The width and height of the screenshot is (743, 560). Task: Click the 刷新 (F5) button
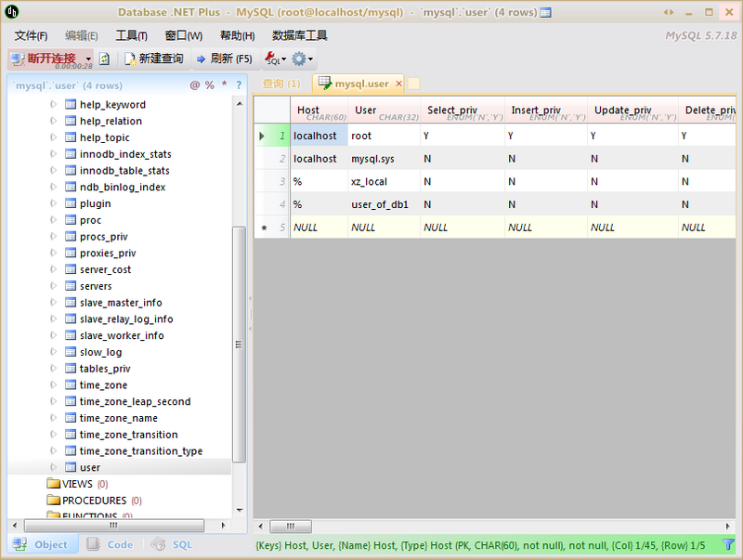(x=225, y=59)
